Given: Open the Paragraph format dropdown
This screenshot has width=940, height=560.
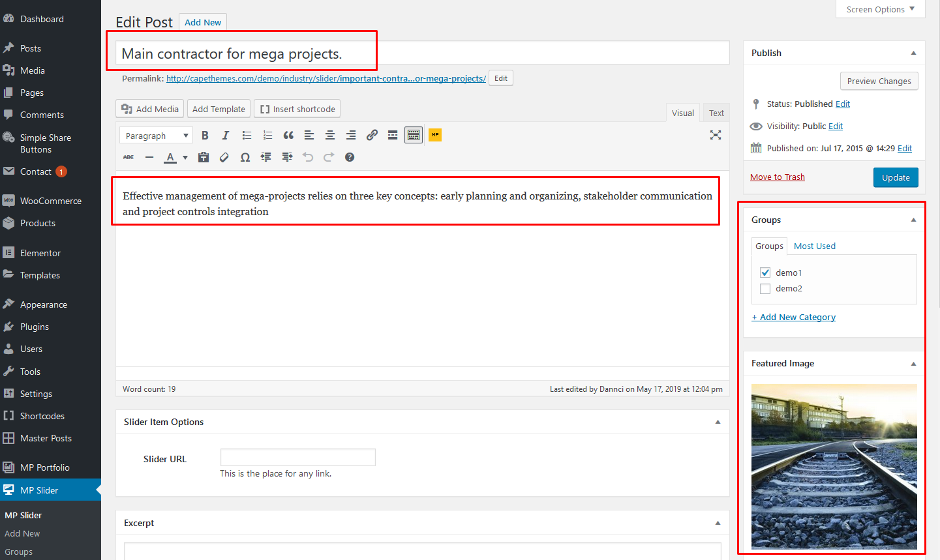Looking at the screenshot, I should (x=156, y=136).
